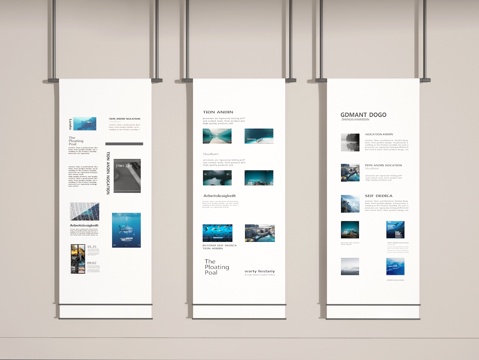Select the lake reflection image
The height and width of the screenshot is (360, 479).
pyautogui.click(x=217, y=136)
